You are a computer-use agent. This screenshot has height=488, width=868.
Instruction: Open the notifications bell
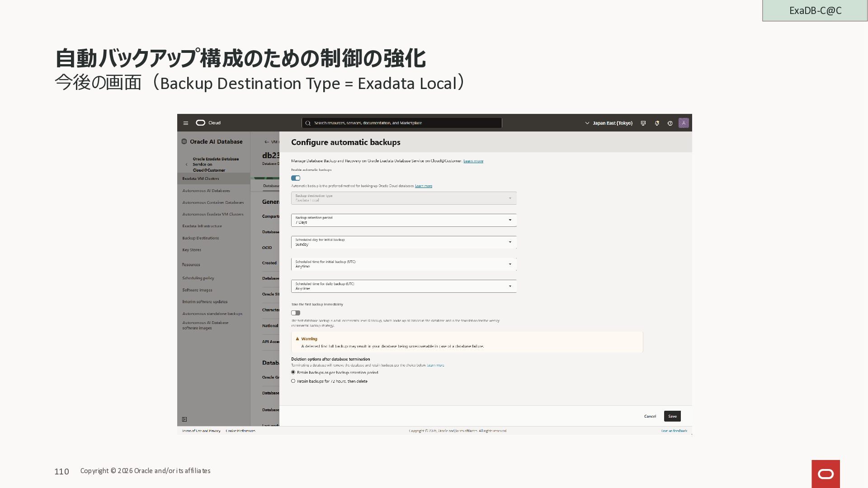657,123
